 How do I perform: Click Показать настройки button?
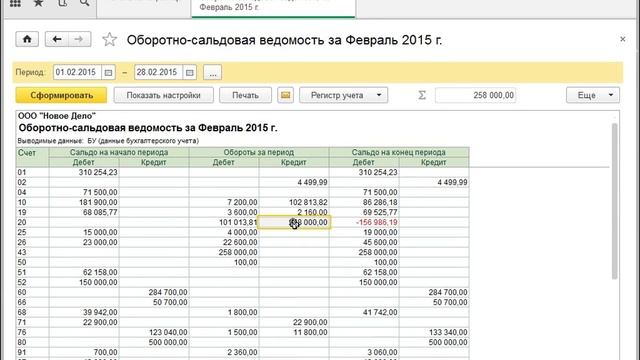click(x=163, y=96)
